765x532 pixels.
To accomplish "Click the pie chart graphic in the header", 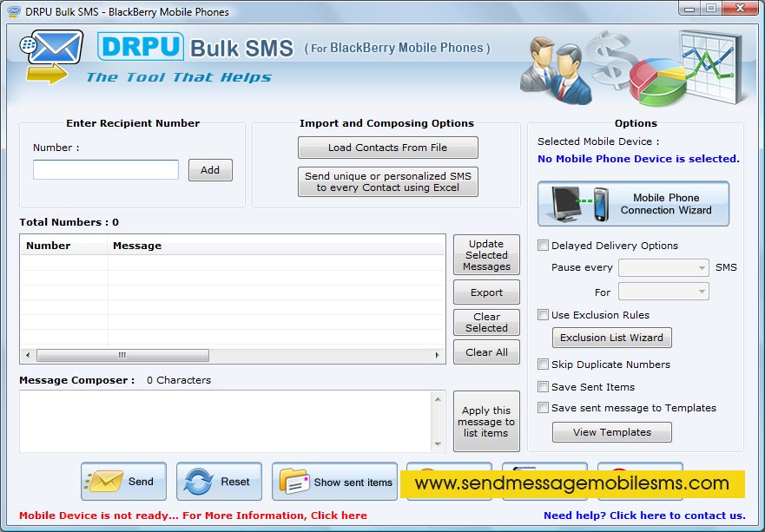I will coord(657,82).
